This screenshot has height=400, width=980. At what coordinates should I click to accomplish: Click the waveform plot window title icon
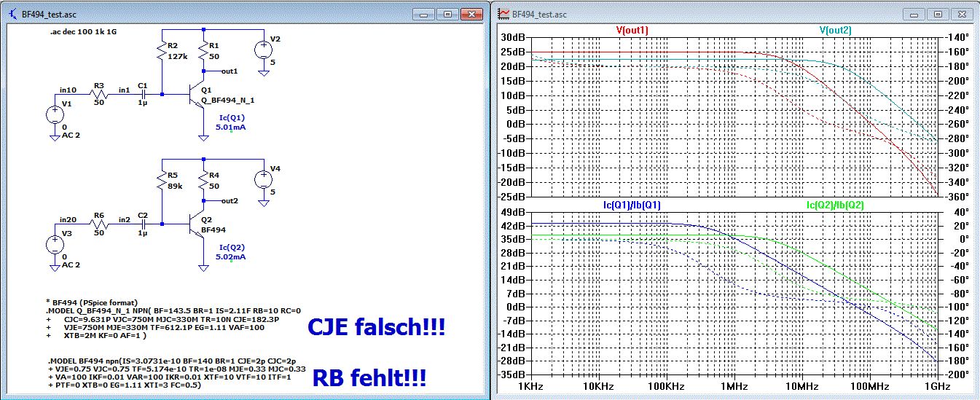pos(503,14)
